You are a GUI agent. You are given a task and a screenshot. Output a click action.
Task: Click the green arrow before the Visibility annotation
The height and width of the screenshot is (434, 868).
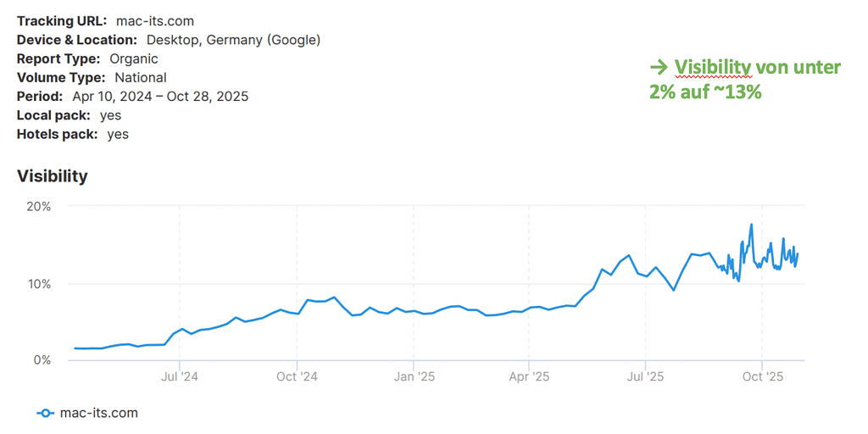pyautogui.click(x=658, y=68)
